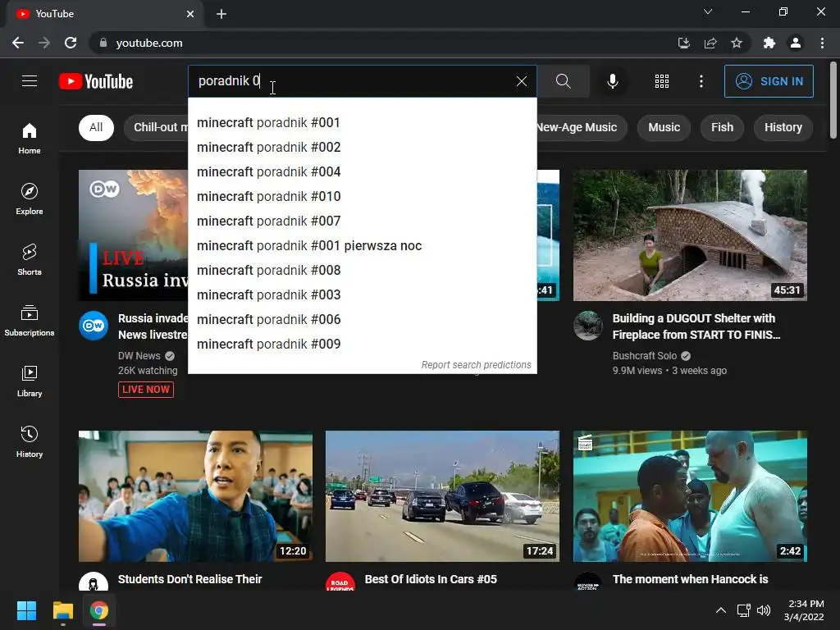The width and height of the screenshot is (840, 630).
Task: Open the YouTube hamburger guide menu
Action: click(30, 81)
